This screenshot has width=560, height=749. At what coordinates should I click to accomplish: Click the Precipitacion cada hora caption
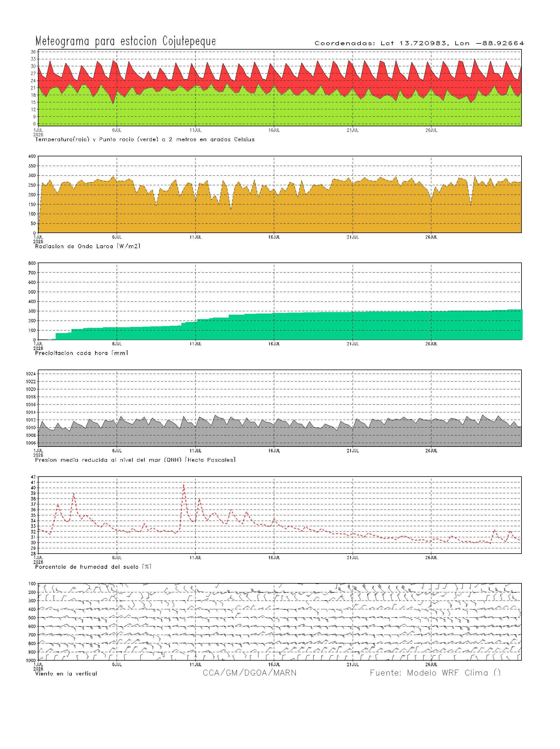coord(82,353)
